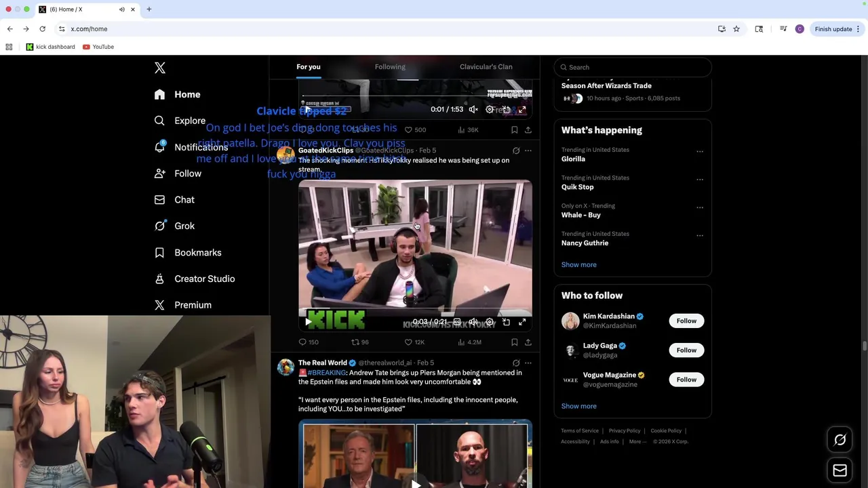The image size is (868, 488).
Task: Share the GoatedKickClips post
Action: point(528,342)
